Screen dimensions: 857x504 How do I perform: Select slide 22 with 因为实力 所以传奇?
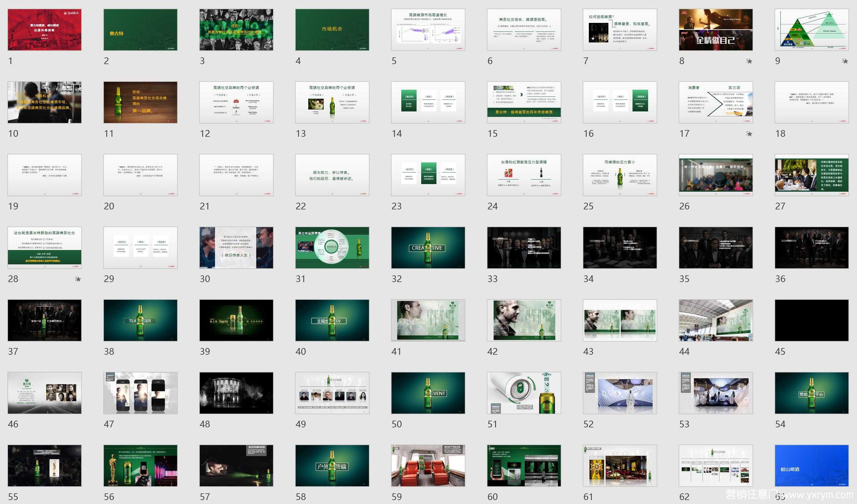coord(332,175)
